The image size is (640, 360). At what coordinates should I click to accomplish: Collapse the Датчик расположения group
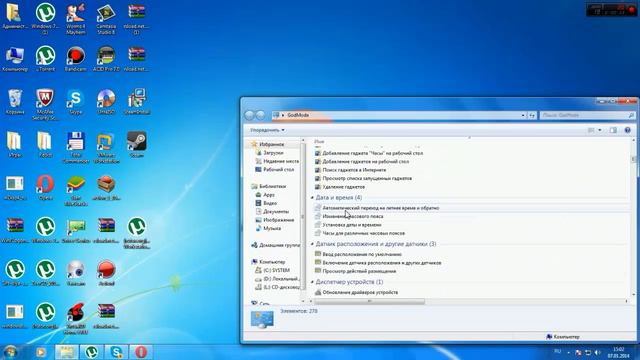point(312,244)
